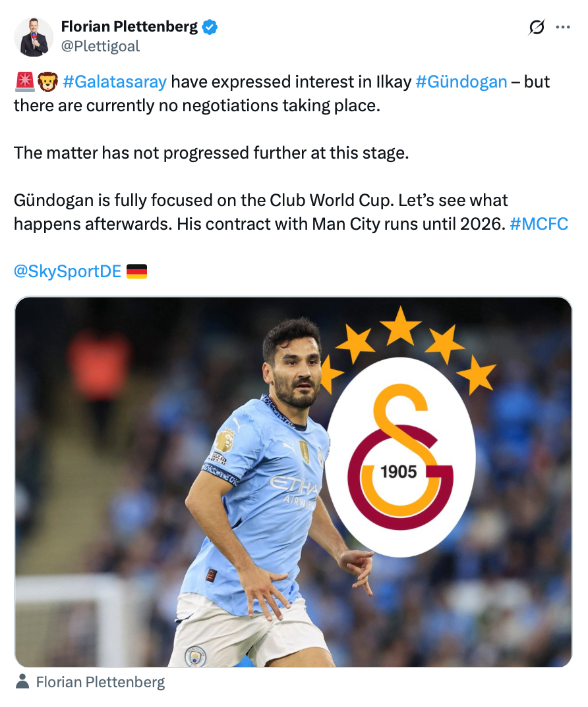Click the Galatasaray crest in the image

400,457
